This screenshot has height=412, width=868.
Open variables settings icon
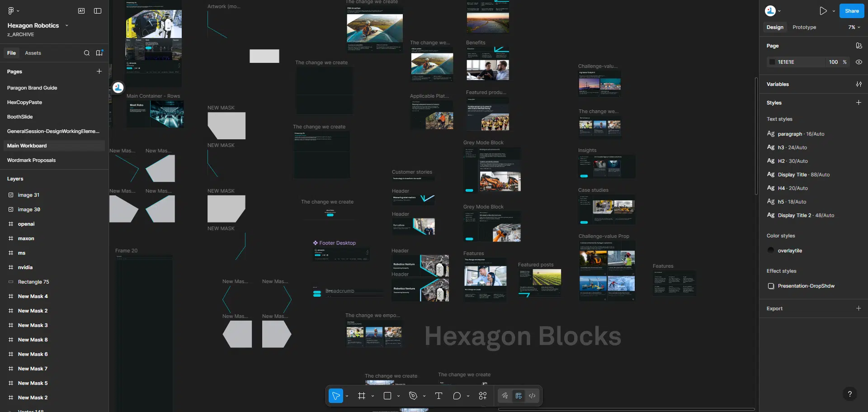[x=859, y=84]
